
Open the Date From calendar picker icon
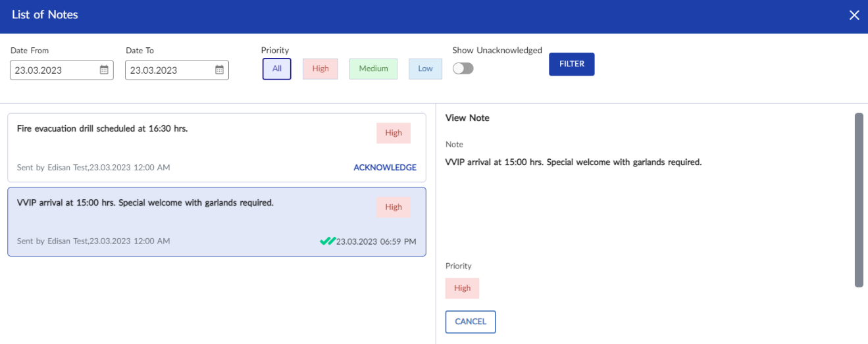pos(104,70)
